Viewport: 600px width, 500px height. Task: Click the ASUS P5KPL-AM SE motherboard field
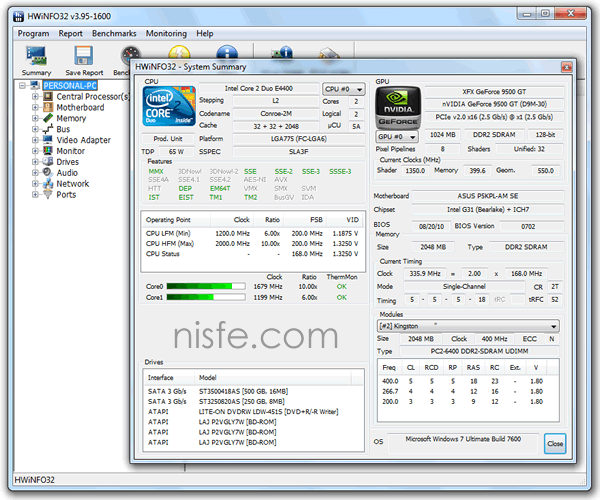click(x=488, y=196)
